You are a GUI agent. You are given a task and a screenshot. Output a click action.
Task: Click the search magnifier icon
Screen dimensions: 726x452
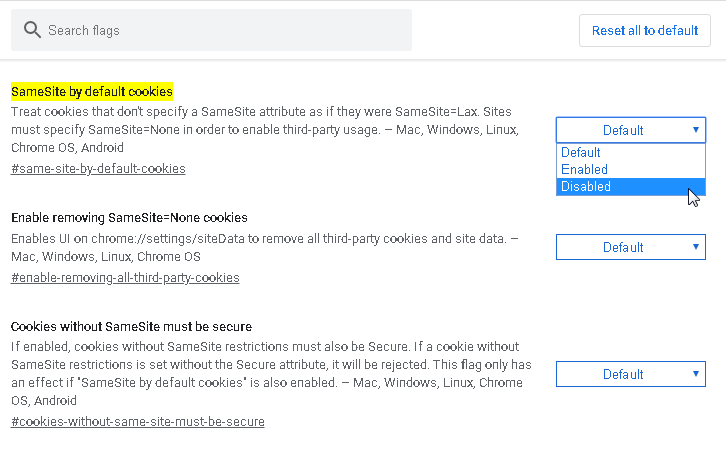(x=32, y=30)
